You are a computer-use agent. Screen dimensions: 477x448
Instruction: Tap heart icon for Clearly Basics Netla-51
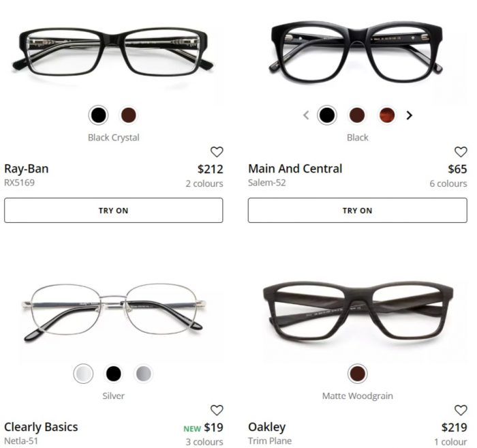pos(217,410)
